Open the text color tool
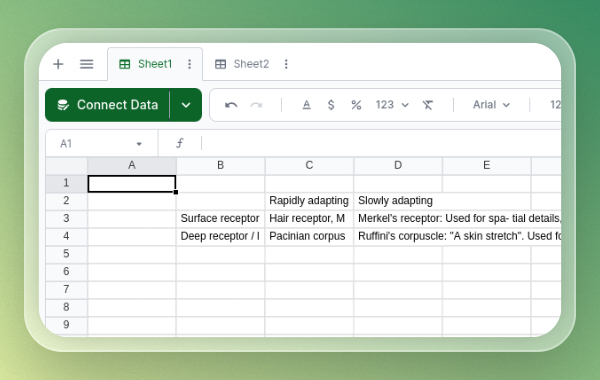Viewport: 600px width, 380px height. pyautogui.click(x=307, y=105)
